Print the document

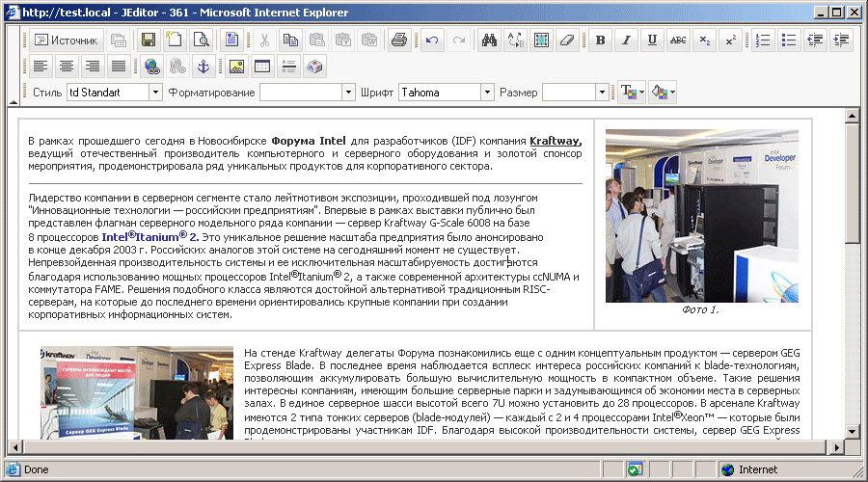click(399, 40)
